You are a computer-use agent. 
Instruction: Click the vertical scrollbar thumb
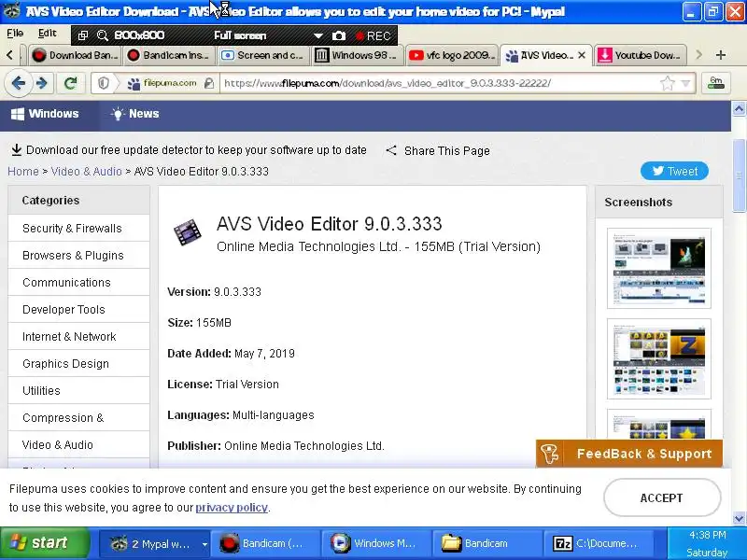click(x=739, y=175)
